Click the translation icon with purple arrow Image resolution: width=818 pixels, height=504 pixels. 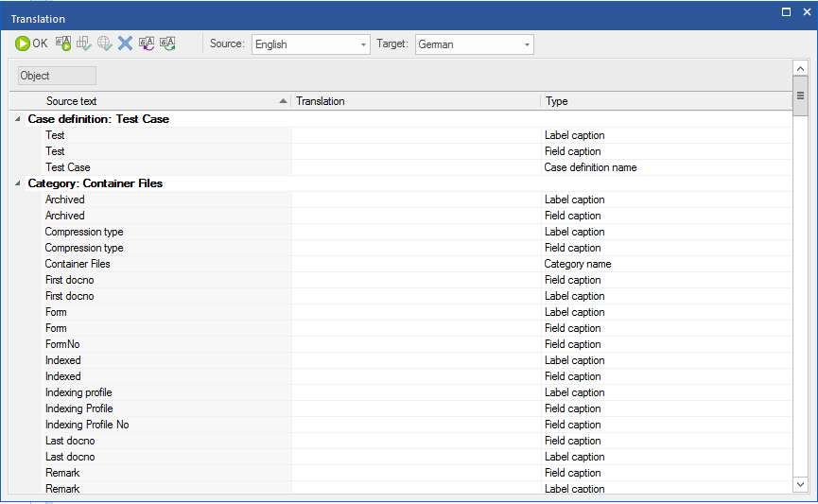point(147,43)
